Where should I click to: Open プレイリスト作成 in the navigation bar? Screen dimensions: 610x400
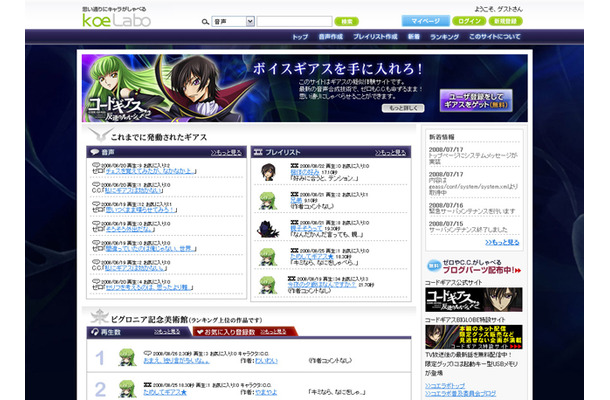[375, 37]
